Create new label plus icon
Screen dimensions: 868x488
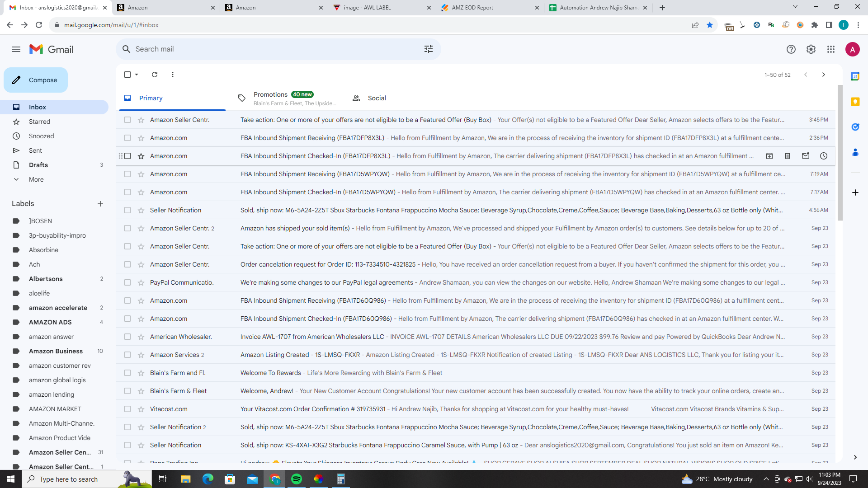[x=100, y=204]
